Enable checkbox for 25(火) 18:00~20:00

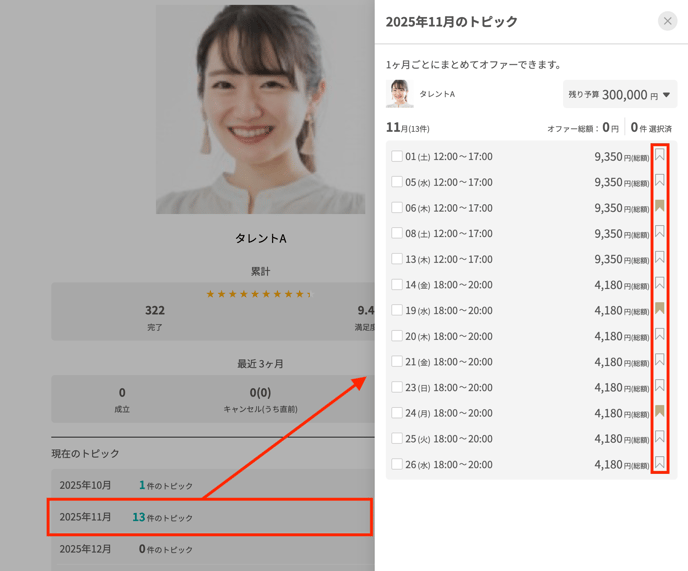(397, 438)
